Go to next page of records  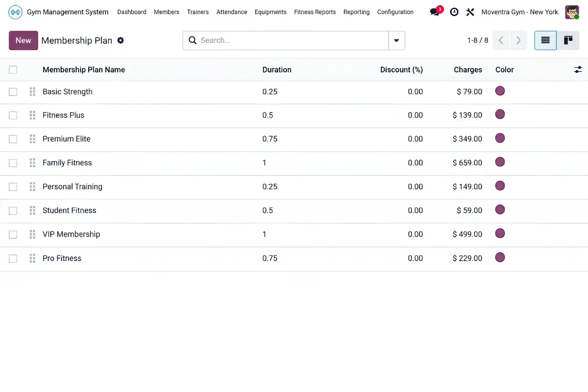(518, 40)
